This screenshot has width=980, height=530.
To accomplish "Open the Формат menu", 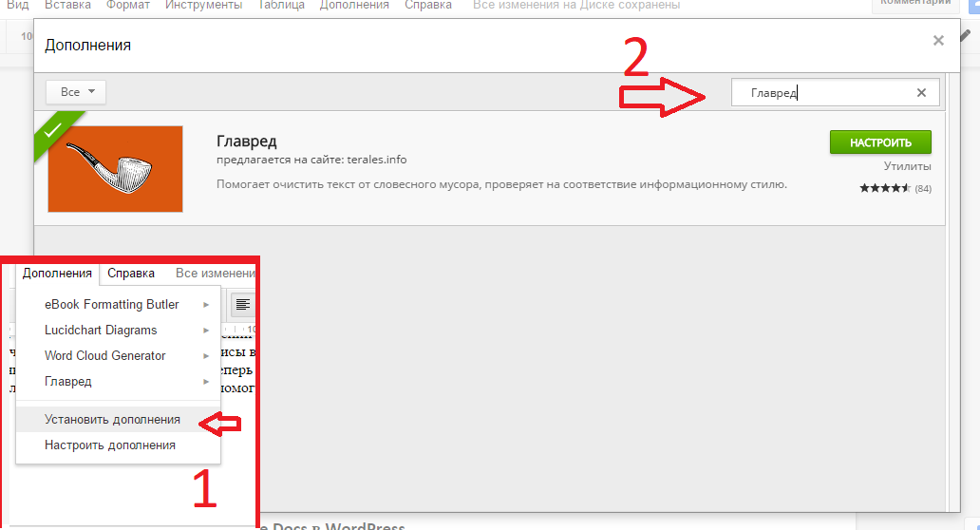I will [128, 5].
